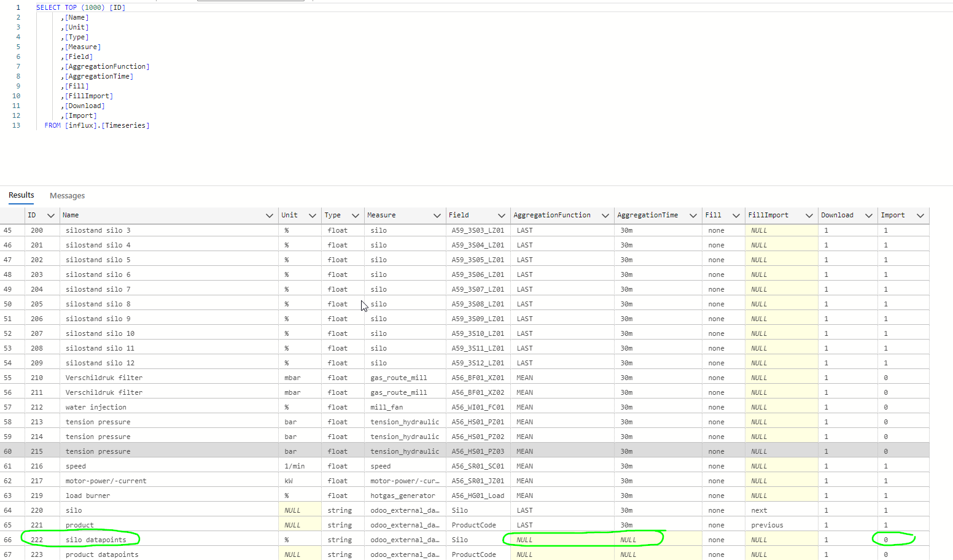This screenshot has width=953, height=560.
Task: Click field cell A56_HS01_PZ03
Action: (478, 451)
